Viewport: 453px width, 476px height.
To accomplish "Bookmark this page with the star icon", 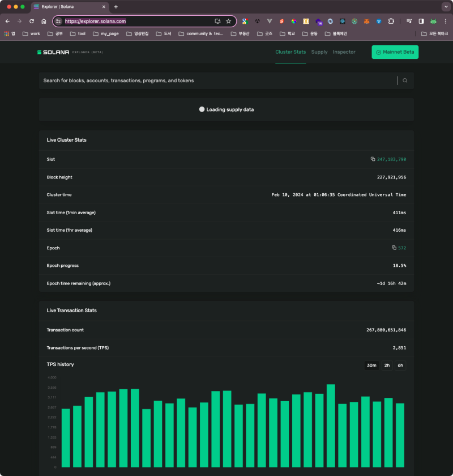I will tap(228, 22).
